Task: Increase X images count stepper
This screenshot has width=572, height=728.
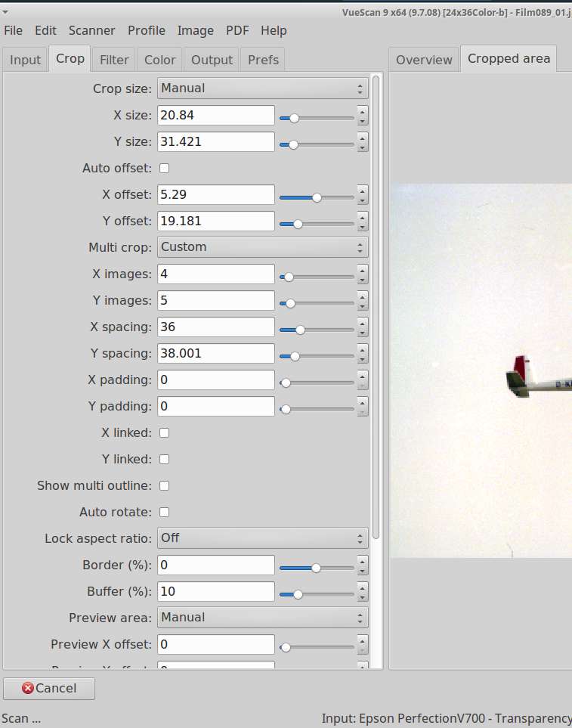Action: pyautogui.click(x=363, y=270)
